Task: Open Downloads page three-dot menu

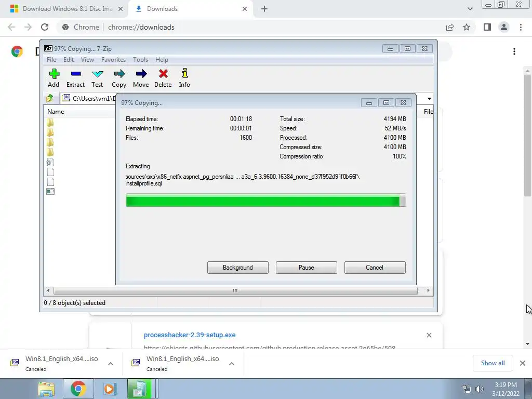Action: pos(514,51)
